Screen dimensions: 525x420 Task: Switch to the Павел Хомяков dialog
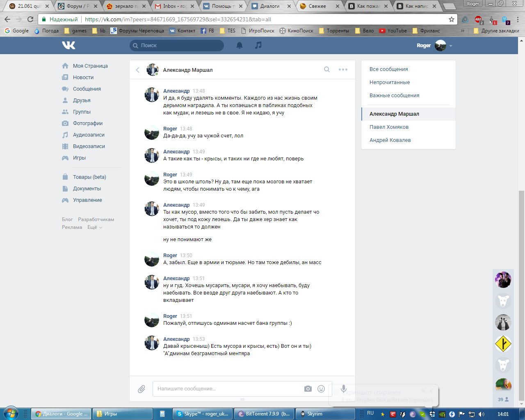point(389,127)
